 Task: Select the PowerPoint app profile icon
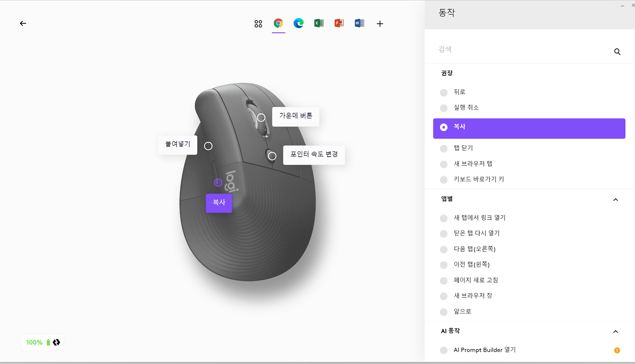pos(339,23)
